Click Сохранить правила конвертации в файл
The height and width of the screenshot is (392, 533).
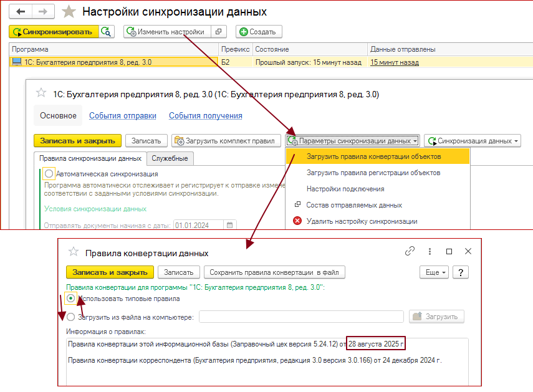point(274,272)
